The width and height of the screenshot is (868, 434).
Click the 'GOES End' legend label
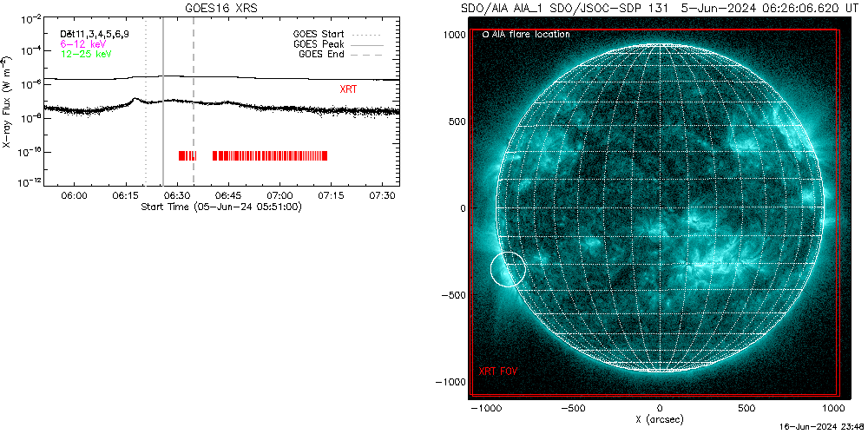click(321, 54)
